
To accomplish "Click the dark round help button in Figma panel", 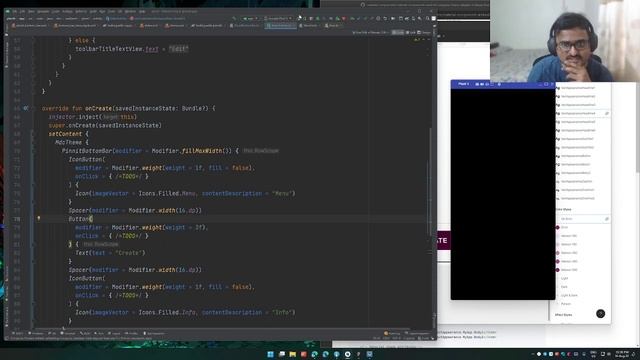I will tap(600, 313).
